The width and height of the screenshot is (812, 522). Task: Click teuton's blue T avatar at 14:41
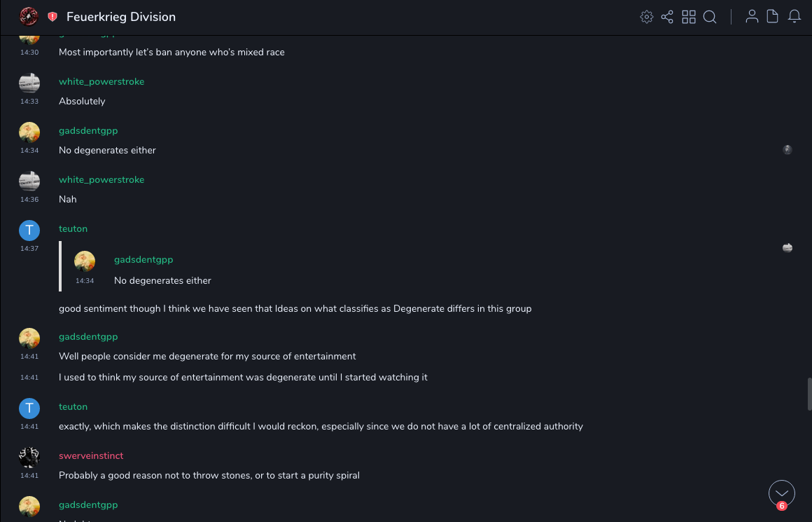click(x=29, y=408)
